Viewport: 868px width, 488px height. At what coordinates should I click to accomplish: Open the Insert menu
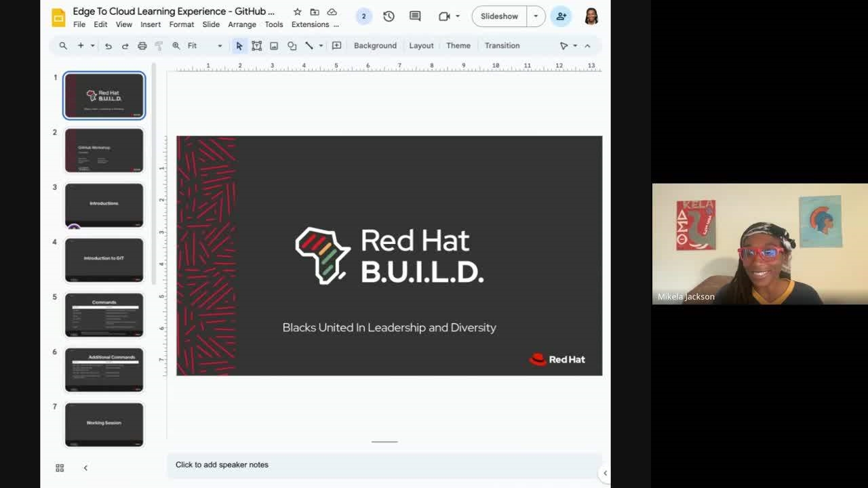[151, 24]
